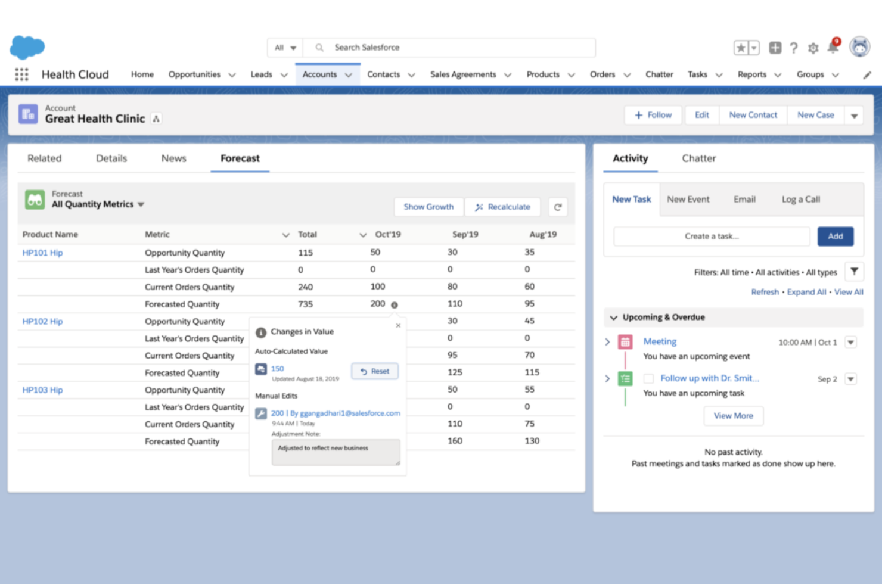Check the Follow up with Dr. Smit task checkbox

pyautogui.click(x=648, y=379)
